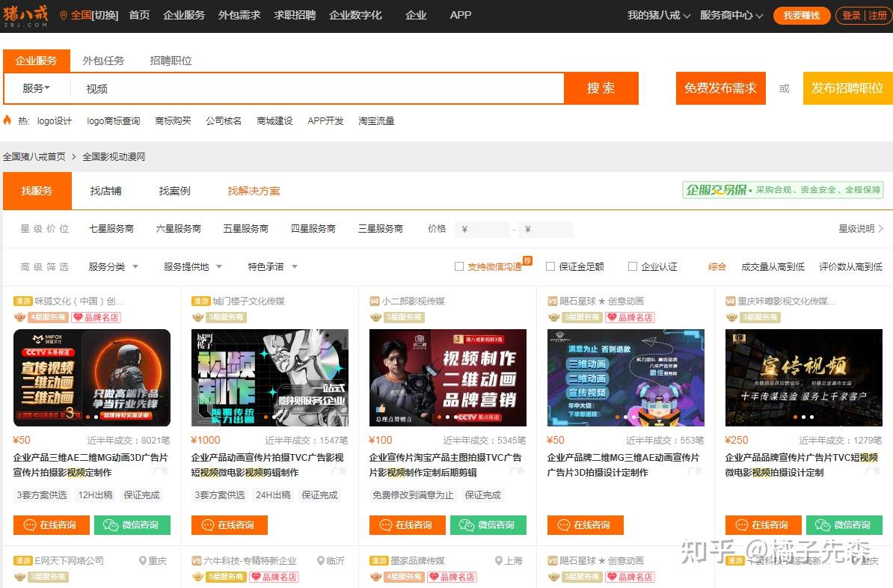Click the 品牌名店 badge under 墨家品牌传媒
The width and height of the screenshot is (893, 588).
452,578
